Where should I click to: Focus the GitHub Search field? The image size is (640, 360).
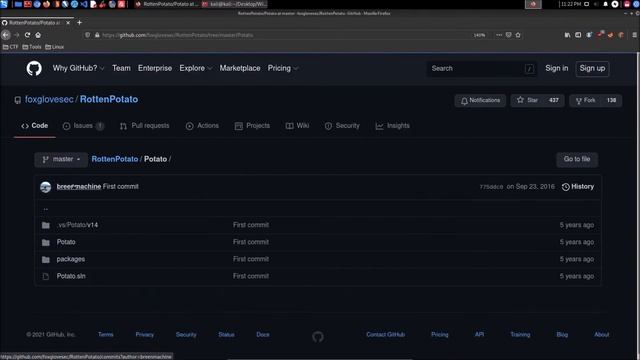pos(482,69)
